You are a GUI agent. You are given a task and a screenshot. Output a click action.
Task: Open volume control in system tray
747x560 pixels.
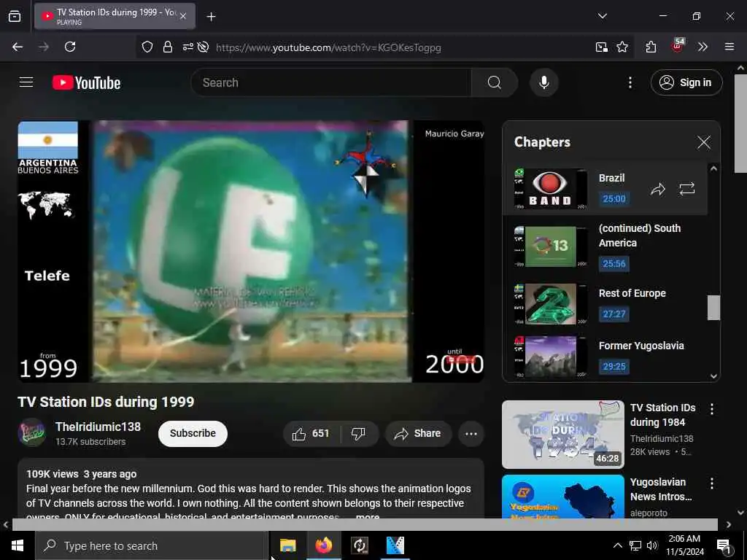point(651,545)
